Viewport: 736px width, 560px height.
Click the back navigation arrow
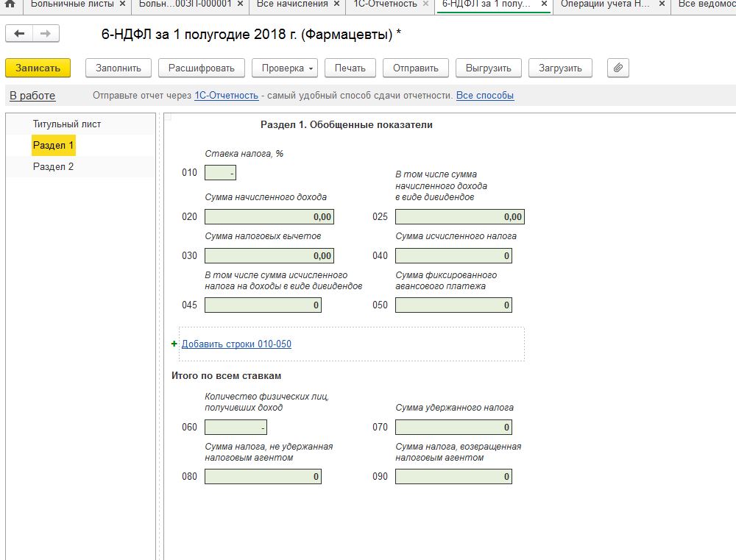[20, 34]
